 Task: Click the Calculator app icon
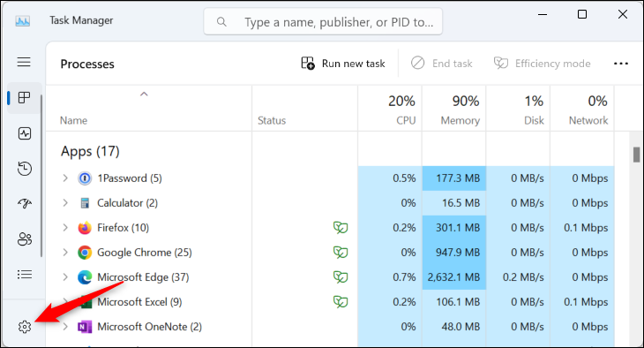85,203
